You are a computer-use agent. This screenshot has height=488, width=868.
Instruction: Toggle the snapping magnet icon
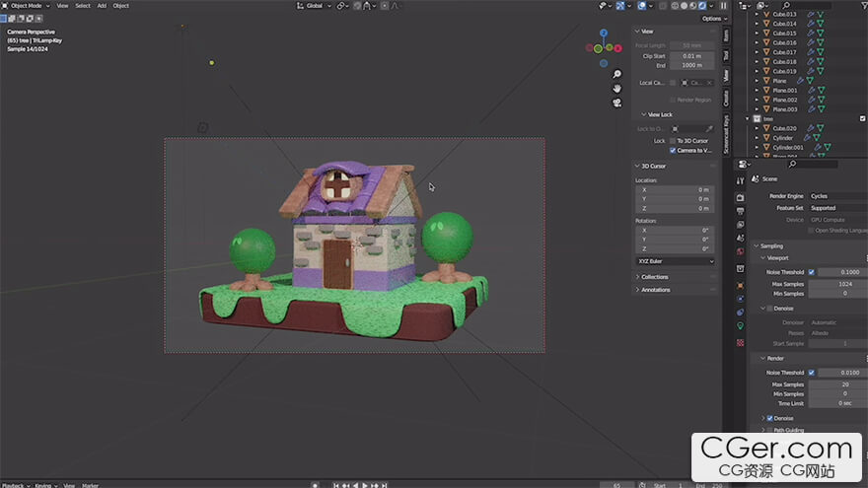click(357, 6)
